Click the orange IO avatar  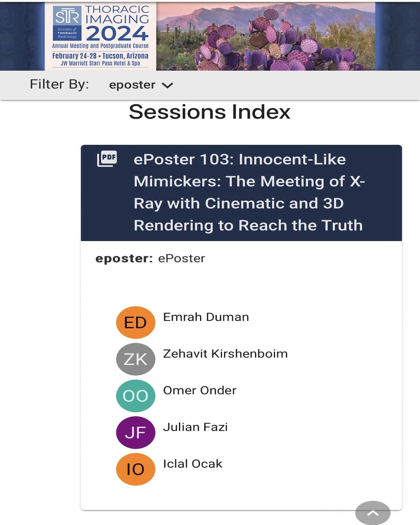(135, 469)
